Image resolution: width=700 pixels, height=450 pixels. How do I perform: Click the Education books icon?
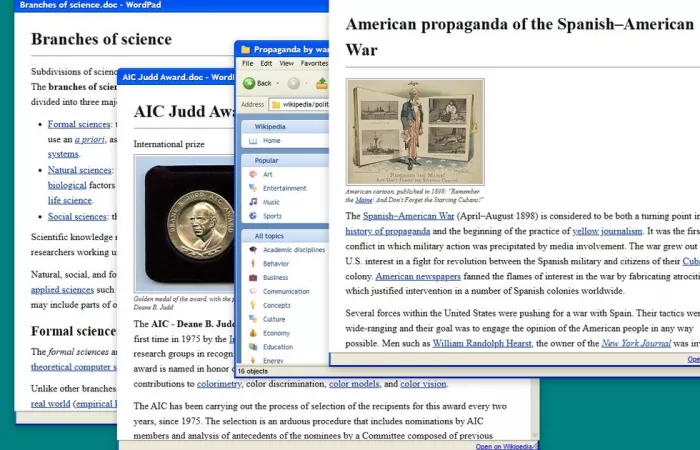[253, 347]
